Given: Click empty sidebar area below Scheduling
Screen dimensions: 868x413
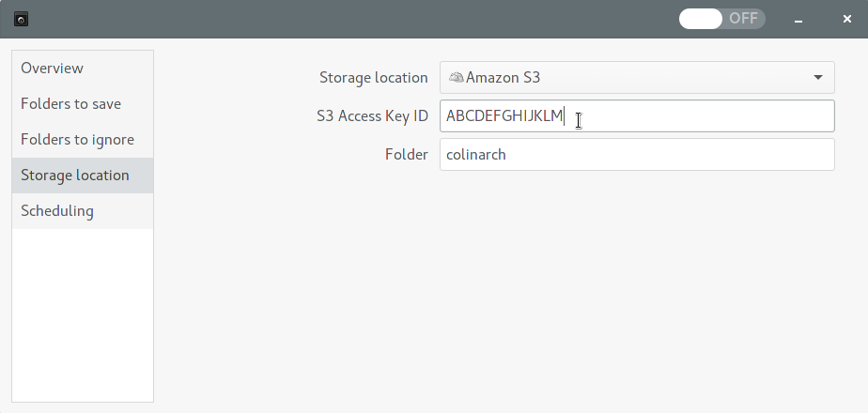Looking at the screenshot, I should point(83,315).
